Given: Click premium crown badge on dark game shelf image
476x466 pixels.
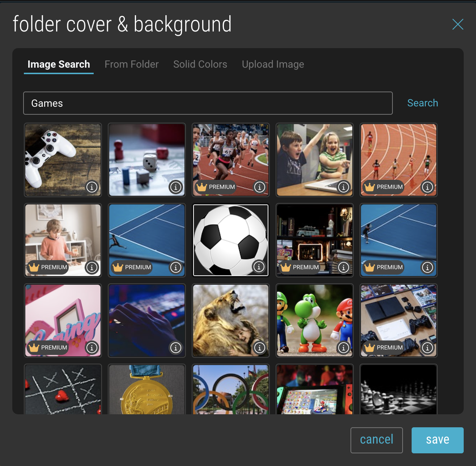Looking at the screenshot, I should tap(300, 267).
